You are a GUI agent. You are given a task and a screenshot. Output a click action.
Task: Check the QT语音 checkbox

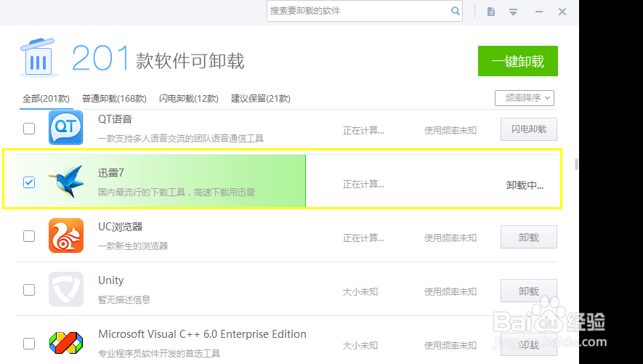tap(29, 129)
